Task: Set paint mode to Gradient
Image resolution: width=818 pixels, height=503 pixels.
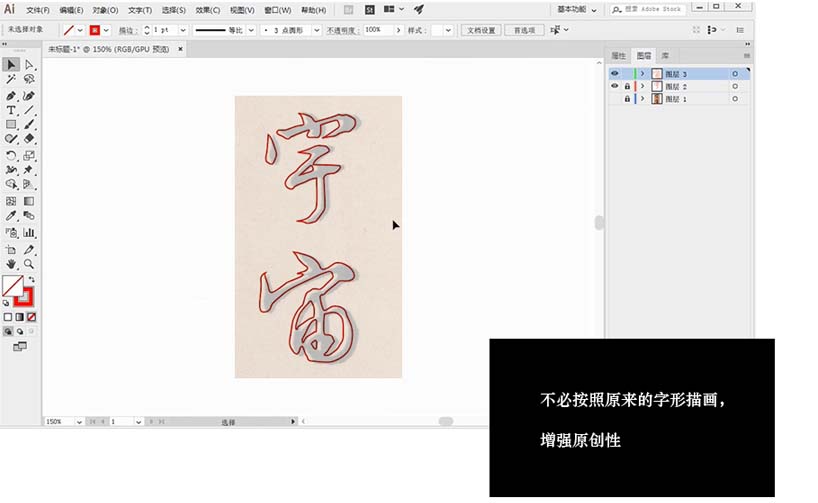Action: (20, 317)
